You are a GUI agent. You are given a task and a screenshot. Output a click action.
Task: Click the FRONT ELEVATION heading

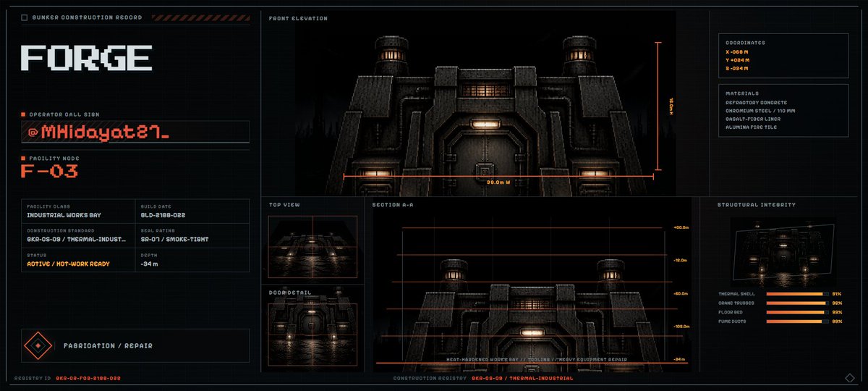(x=298, y=18)
